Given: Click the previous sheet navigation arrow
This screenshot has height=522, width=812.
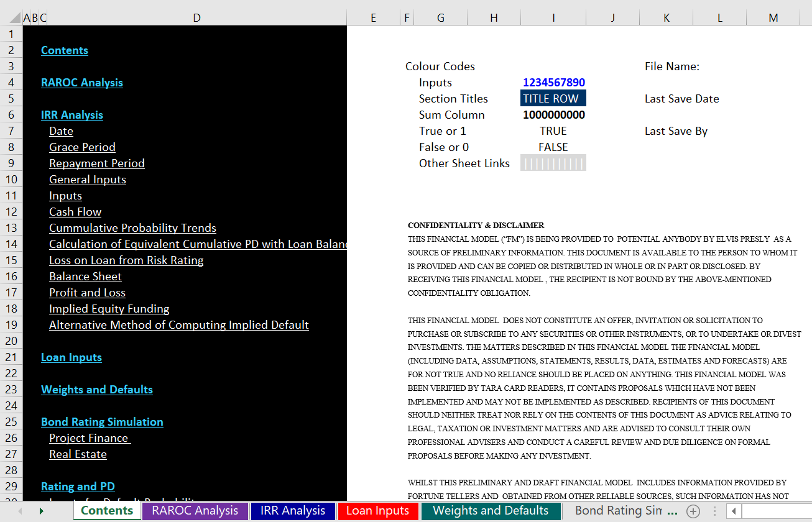Looking at the screenshot, I should [20, 511].
